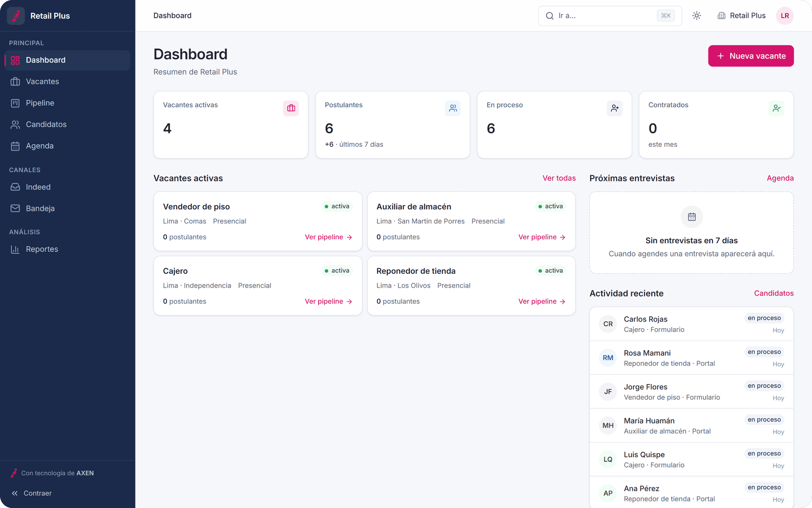This screenshot has width=812, height=508.
Task: Open the Agenda calendar icon in sidebar
Action: coord(15,146)
